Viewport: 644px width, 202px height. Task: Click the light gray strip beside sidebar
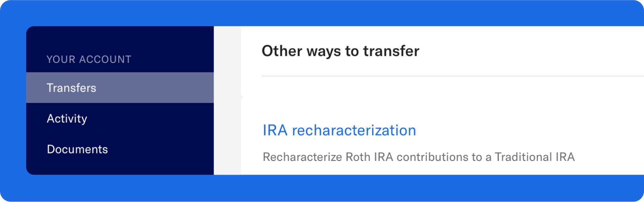pos(227,100)
